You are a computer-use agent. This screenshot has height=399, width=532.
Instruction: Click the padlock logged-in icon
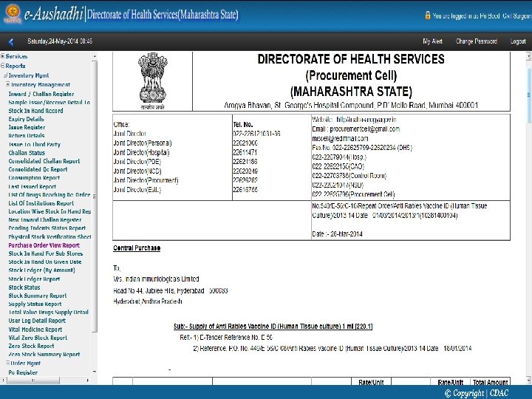428,16
